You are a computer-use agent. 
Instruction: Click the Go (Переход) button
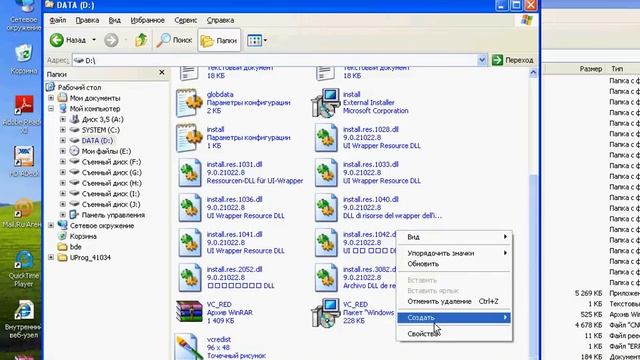coord(513,60)
